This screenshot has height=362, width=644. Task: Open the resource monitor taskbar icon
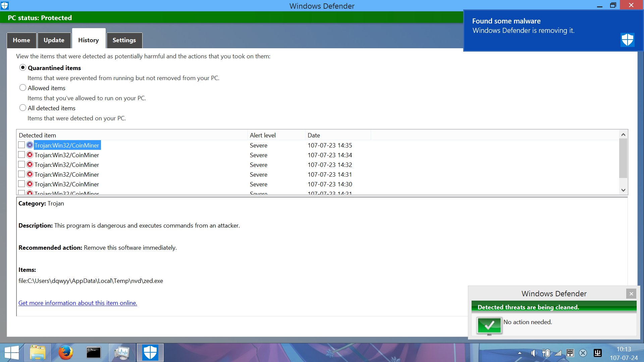pyautogui.click(x=122, y=353)
